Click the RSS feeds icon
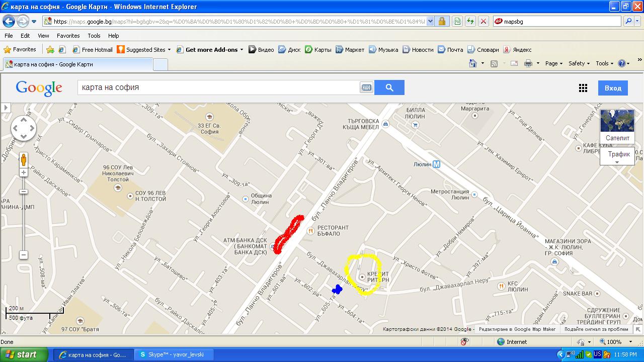 point(494,63)
